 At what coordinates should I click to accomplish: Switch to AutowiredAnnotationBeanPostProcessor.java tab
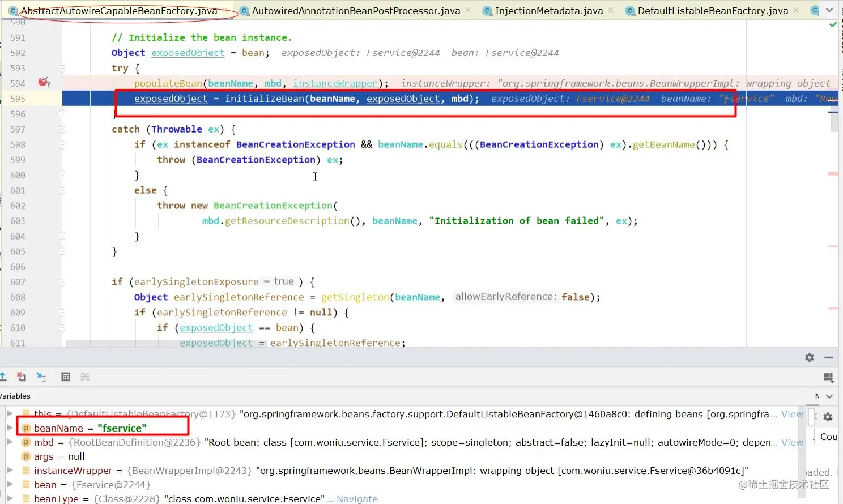(x=356, y=11)
